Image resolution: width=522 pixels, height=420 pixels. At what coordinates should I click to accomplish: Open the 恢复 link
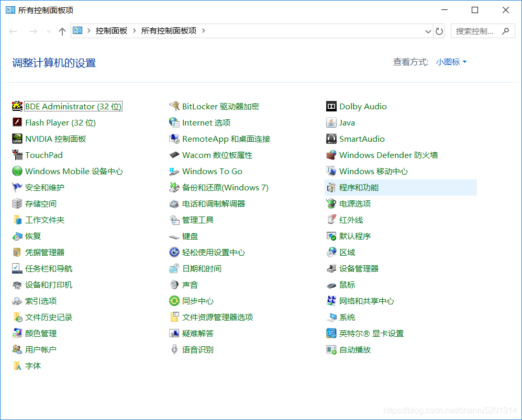33,236
